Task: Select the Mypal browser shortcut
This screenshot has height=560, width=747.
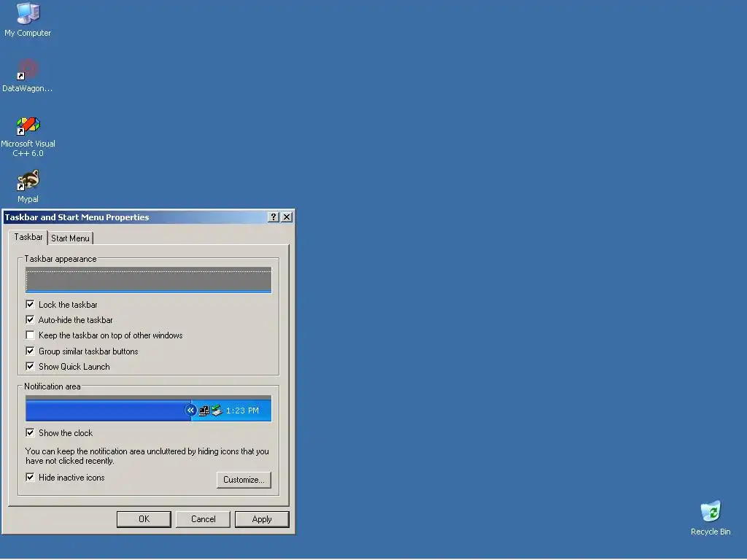Action: pos(28,187)
